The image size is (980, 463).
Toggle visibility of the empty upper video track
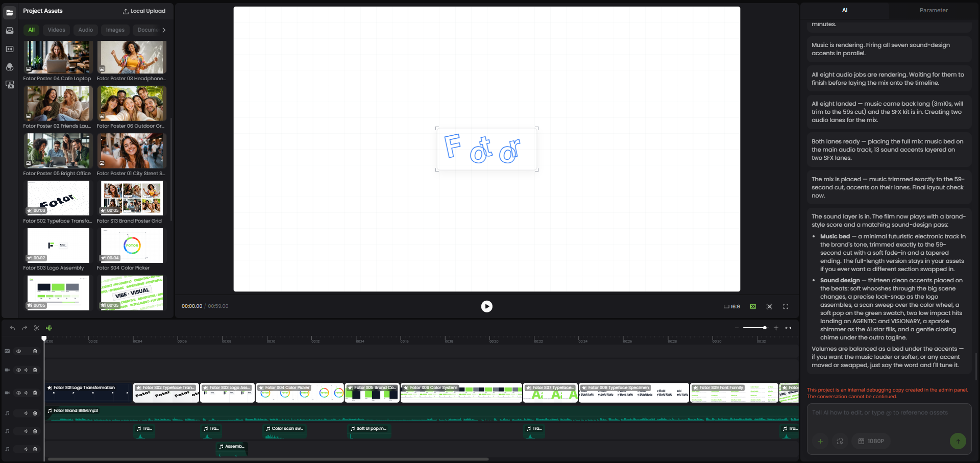[x=18, y=370]
